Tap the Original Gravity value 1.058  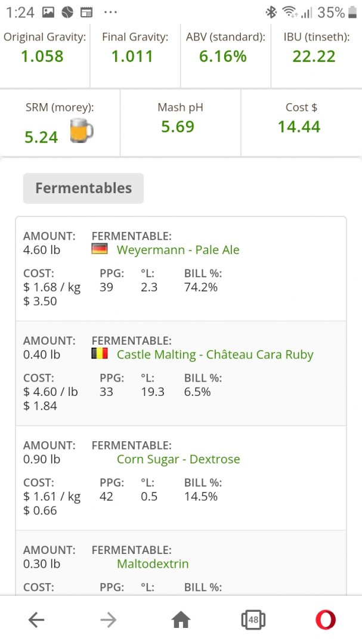[42, 56]
